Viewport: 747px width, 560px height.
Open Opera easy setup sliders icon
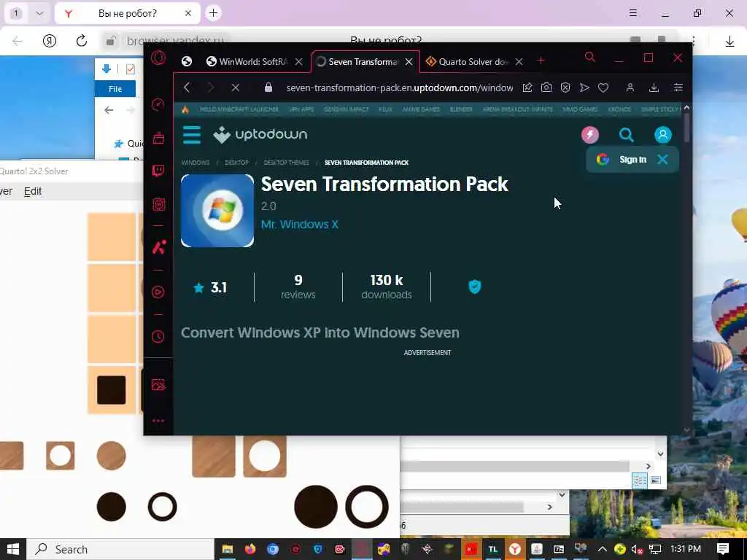point(678,87)
